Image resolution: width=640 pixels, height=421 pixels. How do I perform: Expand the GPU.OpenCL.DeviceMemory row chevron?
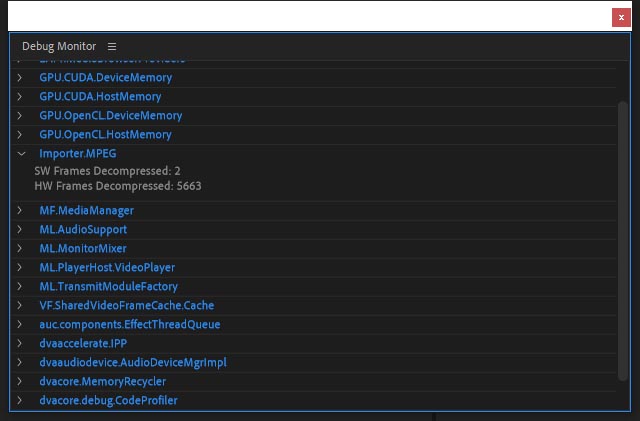(19, 116)
